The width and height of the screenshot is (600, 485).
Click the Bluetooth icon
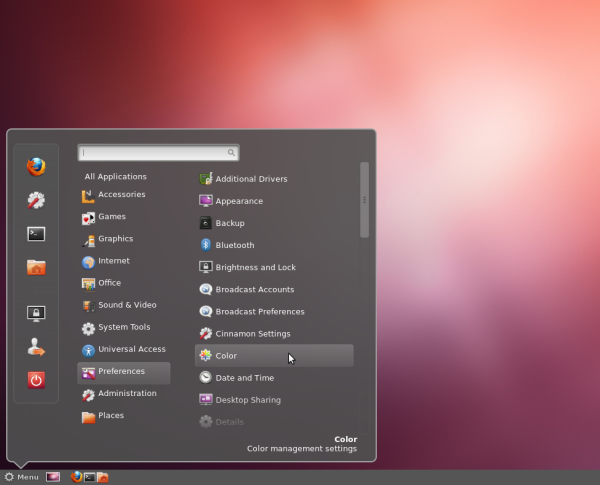click(205, 245)
